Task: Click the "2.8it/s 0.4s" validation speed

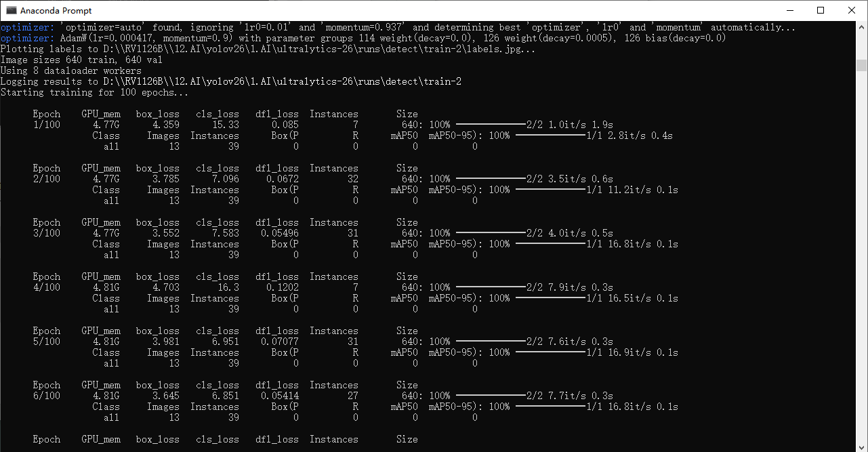Action: tap(640, 136)
